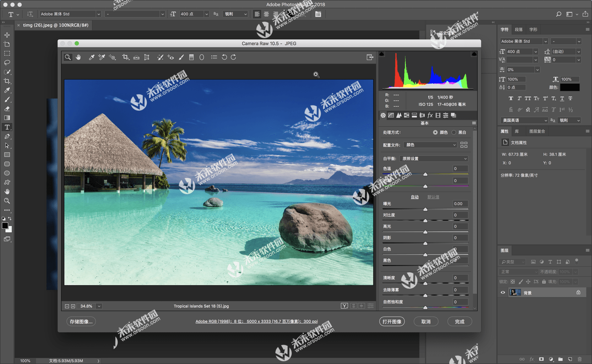This screenshot has height=364, width=592.
Task: Select the Spot Removal tool
Action: coord(160,57)
